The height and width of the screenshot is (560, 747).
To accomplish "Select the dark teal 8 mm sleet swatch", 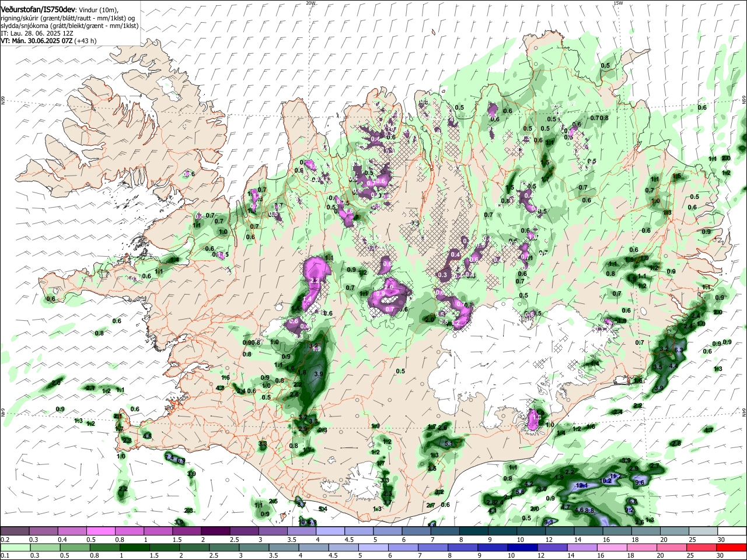I will click(x=474, y=531).
